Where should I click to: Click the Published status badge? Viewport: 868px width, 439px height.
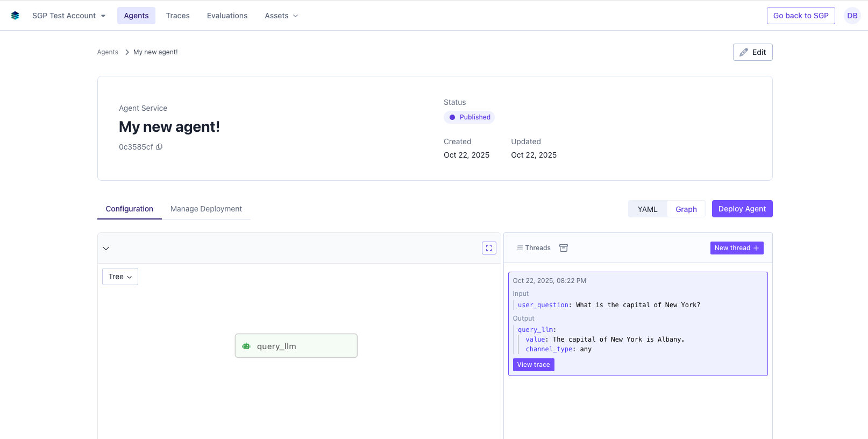469,117
